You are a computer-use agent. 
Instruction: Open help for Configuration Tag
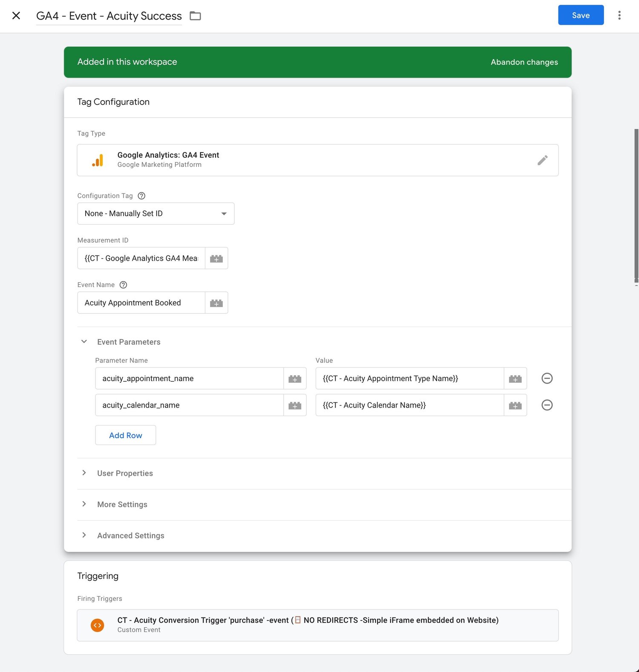(x=142, y=196)
